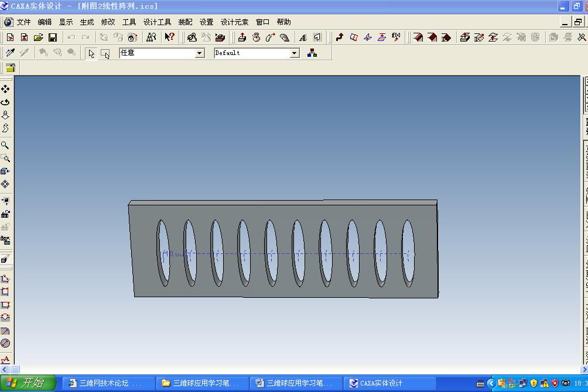The image size is (588, 392).
Task: Click the keyboard icon in system tray
Action: (480, 383)
